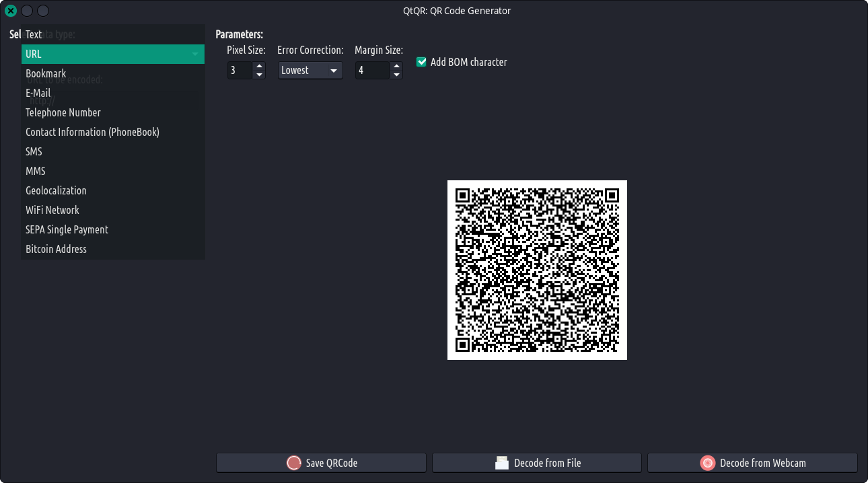Image resolution: width=868 pixels, height=483 pixels.
Task: Select the Telephone Number option
Action: tap(63, 112)
